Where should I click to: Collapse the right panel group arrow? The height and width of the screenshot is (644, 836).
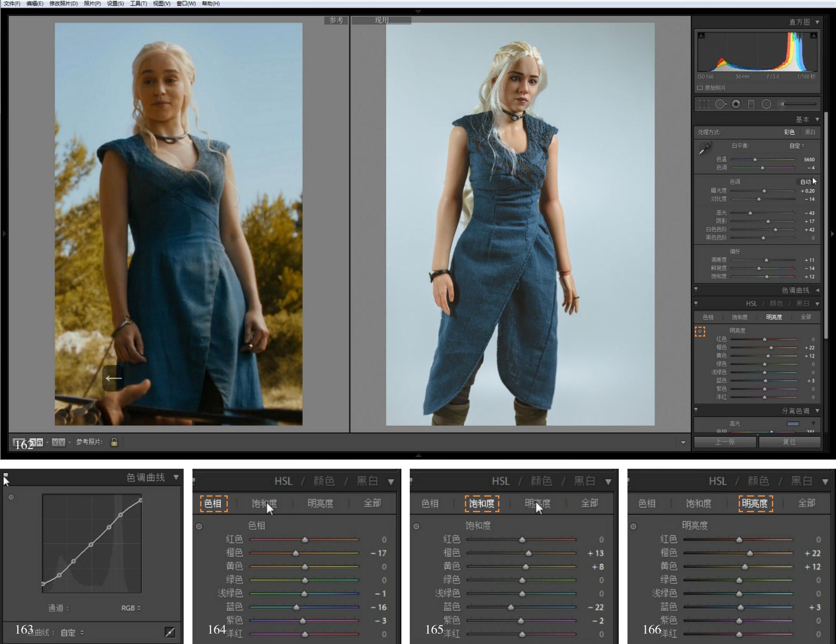click(x=832, y=233)
